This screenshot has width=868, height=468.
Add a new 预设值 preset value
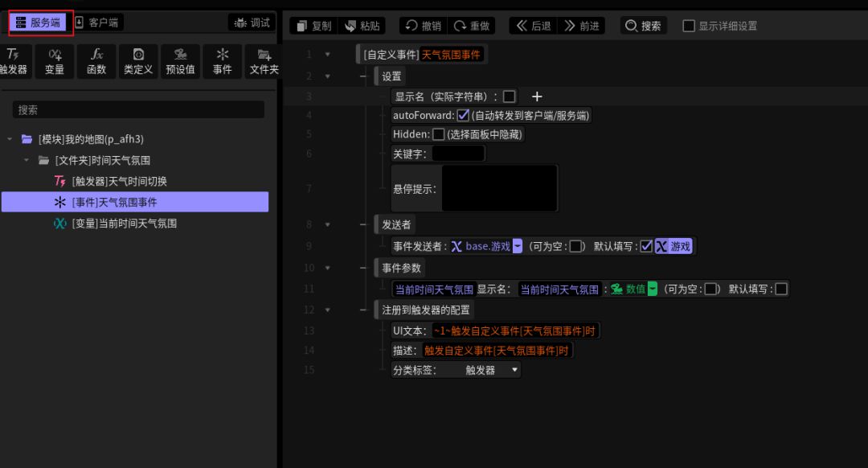coord(181,61)
